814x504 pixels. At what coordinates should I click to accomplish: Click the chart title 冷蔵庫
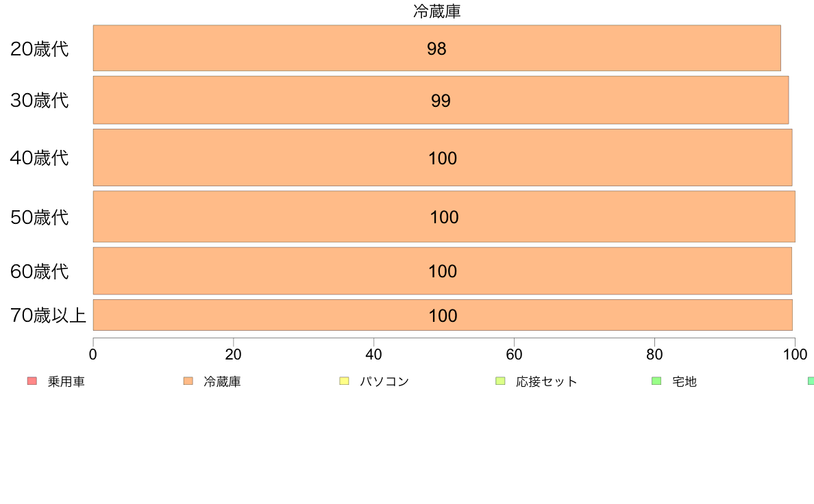pos(437,12)
